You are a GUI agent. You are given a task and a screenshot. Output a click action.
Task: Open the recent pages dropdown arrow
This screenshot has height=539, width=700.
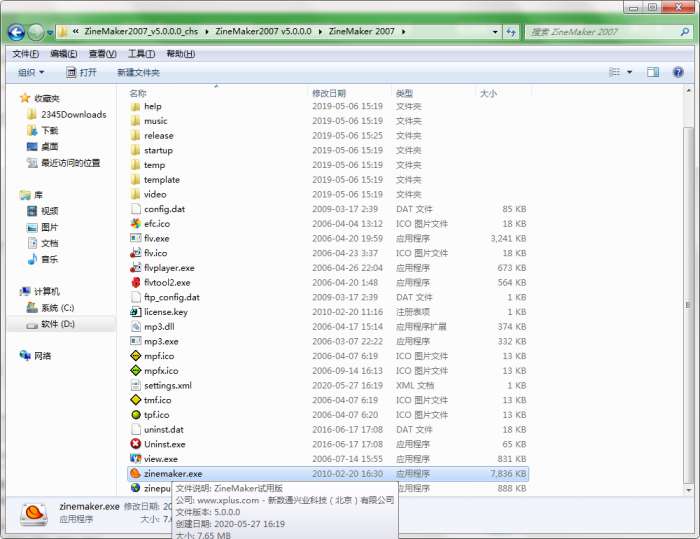tap(50, 33)
